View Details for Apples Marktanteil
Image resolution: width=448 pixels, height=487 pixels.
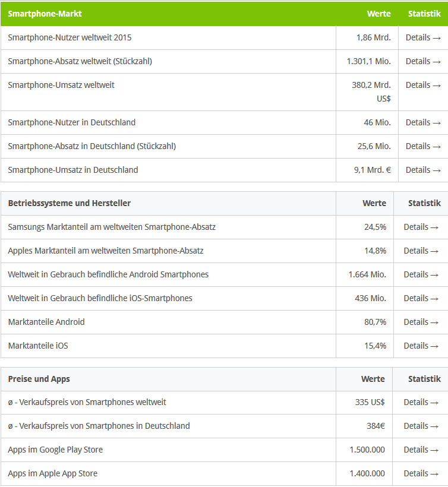pos(421,251)
